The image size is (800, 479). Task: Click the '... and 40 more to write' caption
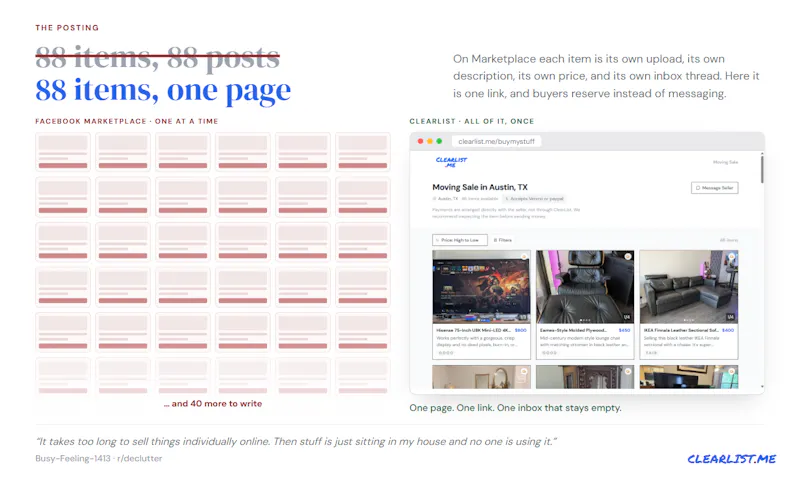[213, 404]
